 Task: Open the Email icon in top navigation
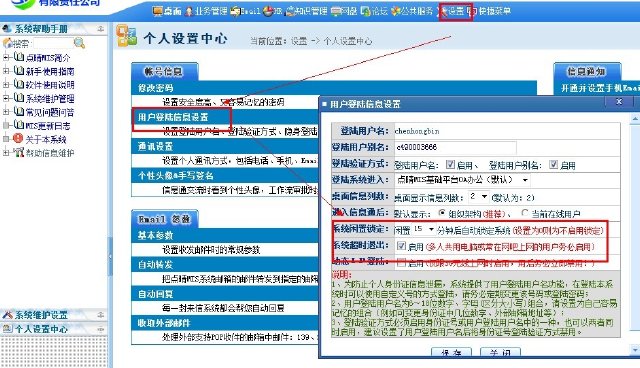pyautogui.click(x=235, y=11)
